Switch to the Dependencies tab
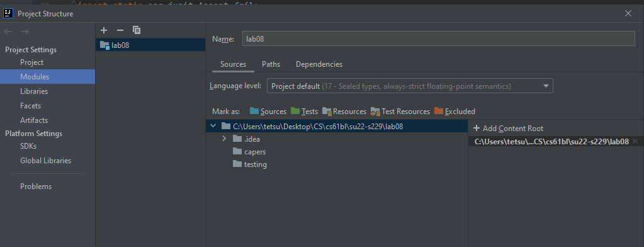 tap(319, 64)
